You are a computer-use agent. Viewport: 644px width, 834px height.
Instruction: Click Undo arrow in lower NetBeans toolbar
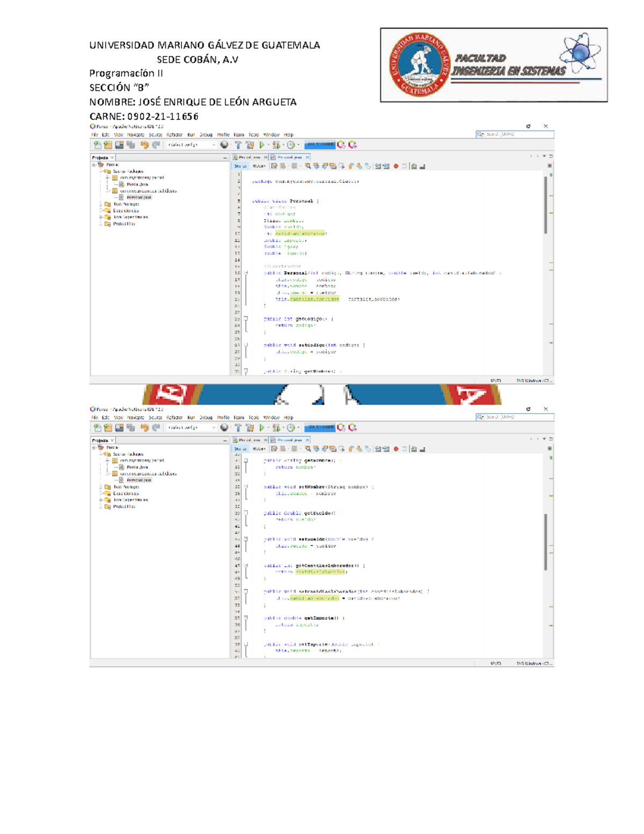point(144,428)
